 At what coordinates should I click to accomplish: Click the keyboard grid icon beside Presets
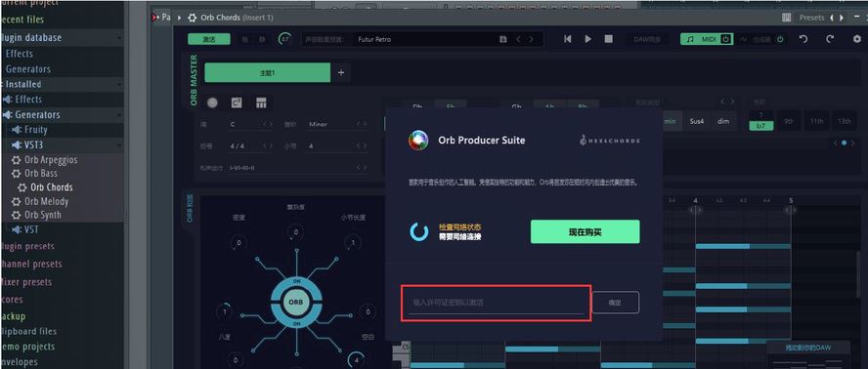coord(786,18)
